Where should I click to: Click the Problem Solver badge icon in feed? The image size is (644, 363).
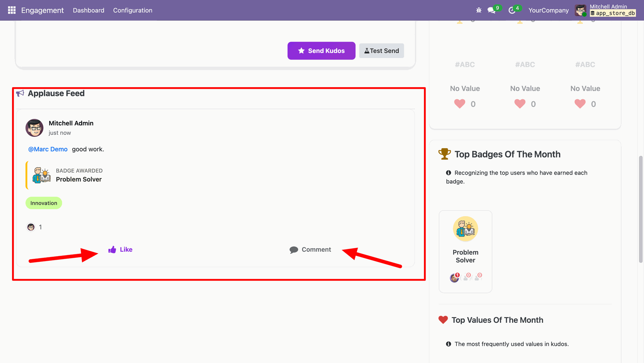tap(42, 175)
